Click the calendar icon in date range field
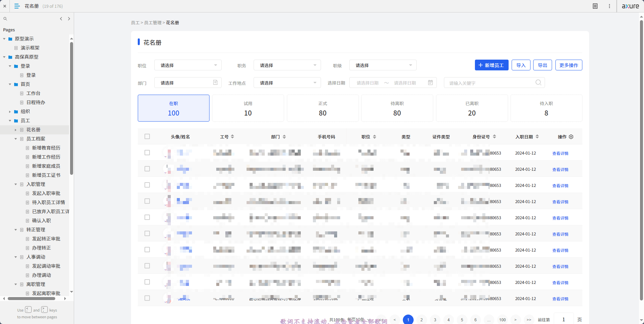The height and width of the screenshot is (324, 644). click(430, 83)
